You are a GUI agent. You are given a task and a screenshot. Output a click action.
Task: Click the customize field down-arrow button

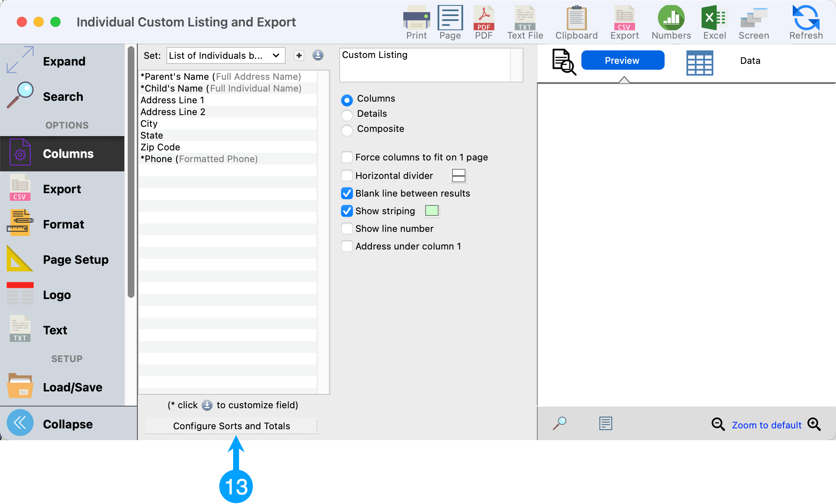pyautogui.click(x=318, y=55)
